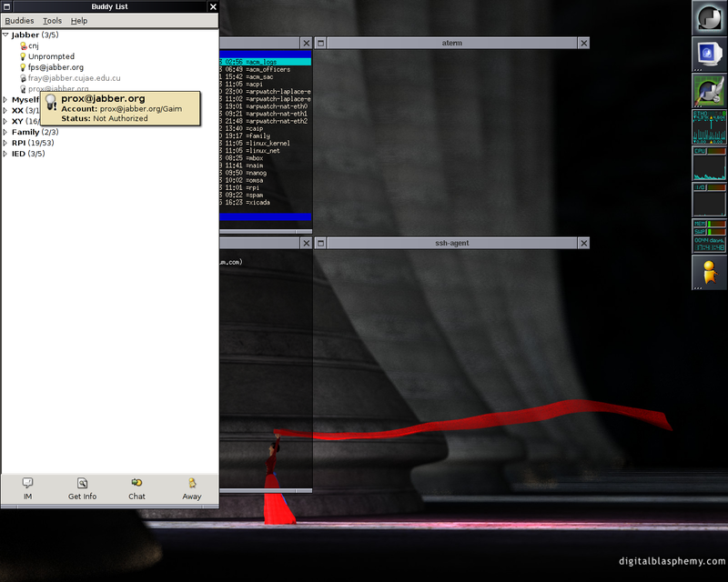The image size is (728, 582).
Task: Click the aterm window menu icon
Action: (x=321, y=43)
